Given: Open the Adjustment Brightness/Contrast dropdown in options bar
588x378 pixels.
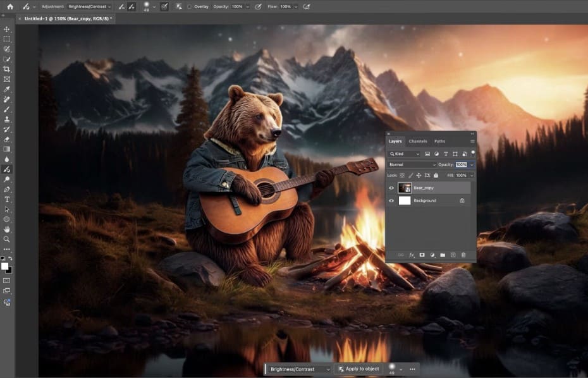Looking at the screenshot, I should pyautogui.click(x=89, y=6).
